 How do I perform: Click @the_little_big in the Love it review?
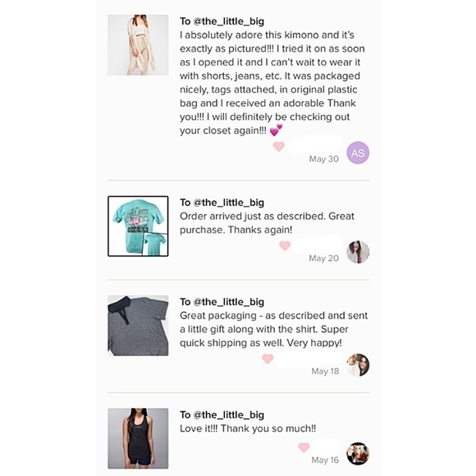click(229, 415)
